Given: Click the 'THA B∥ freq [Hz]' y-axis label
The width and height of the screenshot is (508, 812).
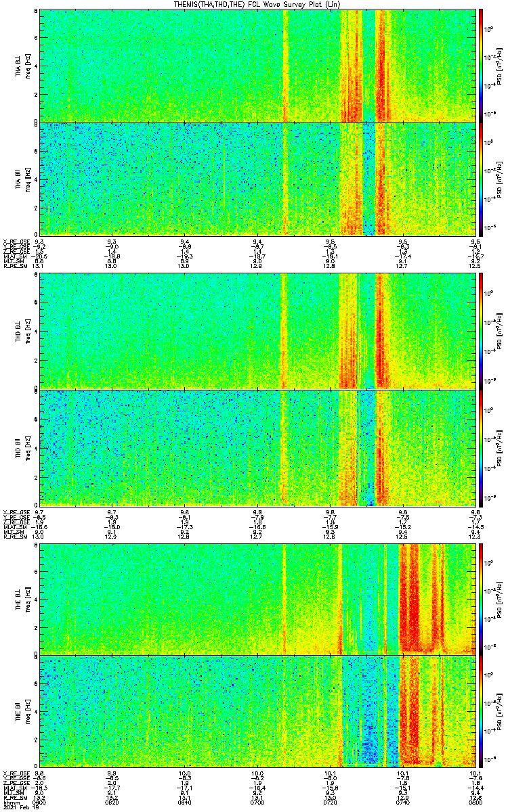Looking at the screenshot, I should [x=22, y=179].
